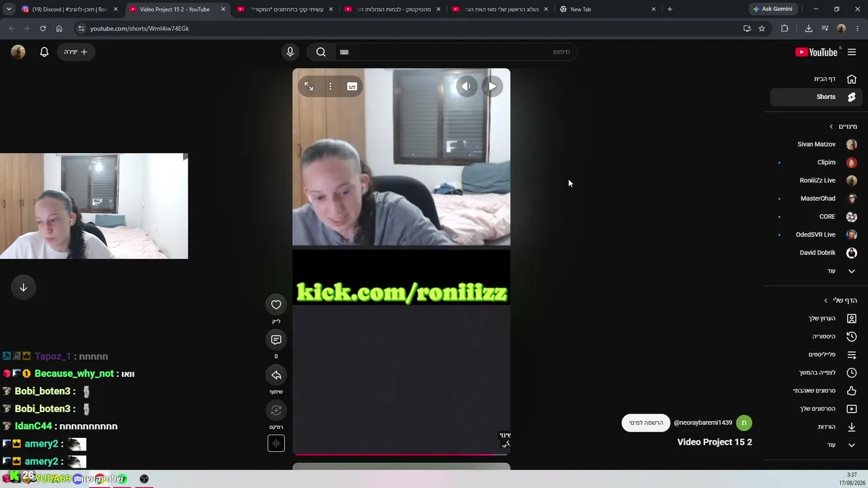
Task: Open היסטוריה history in sidebar
Action: 816,336
